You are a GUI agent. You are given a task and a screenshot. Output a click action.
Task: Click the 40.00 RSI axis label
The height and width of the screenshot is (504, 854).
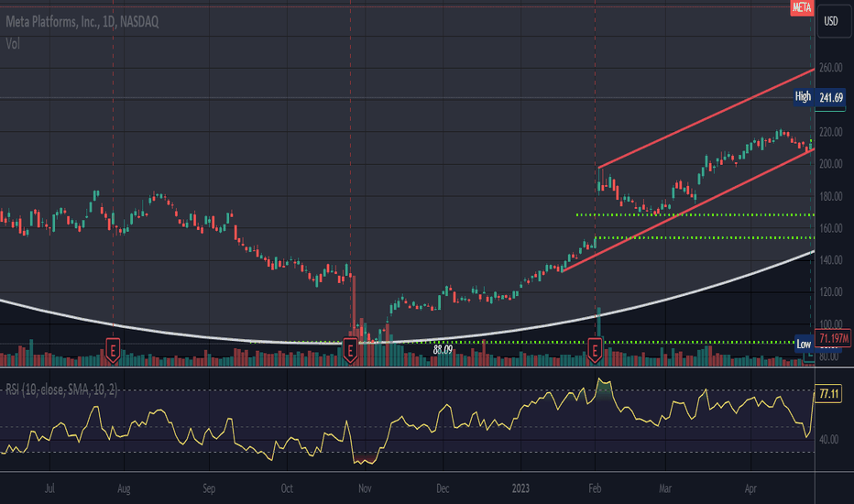coord(828,439)
